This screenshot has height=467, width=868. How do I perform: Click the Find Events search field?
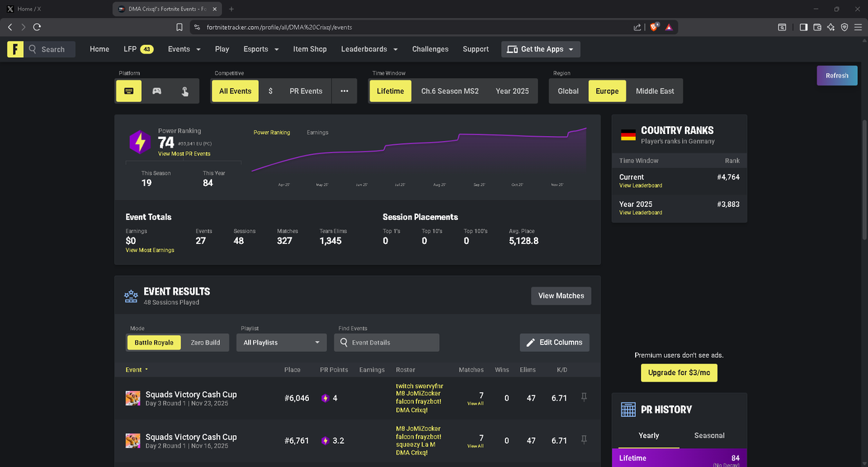[x=386, y=342]
